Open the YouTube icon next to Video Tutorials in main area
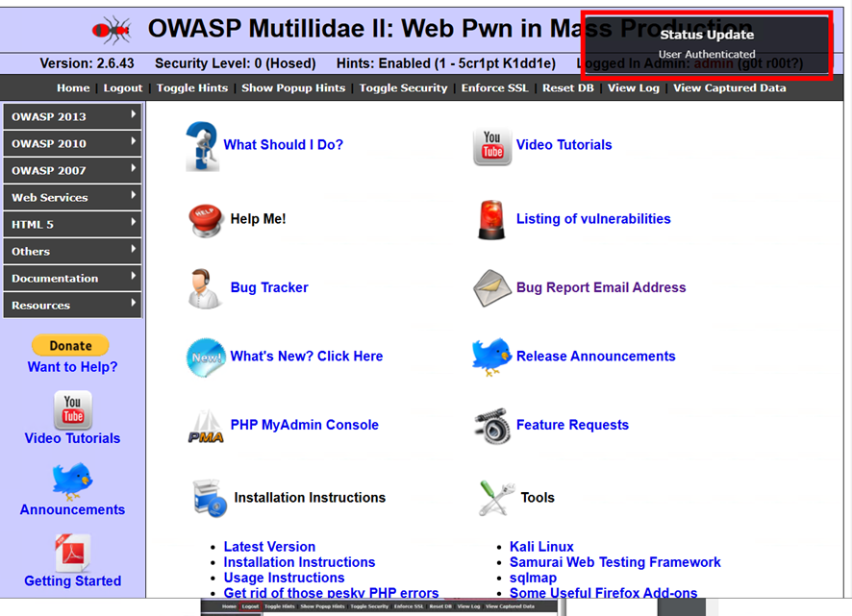The height and width of the screenshot is (616, 852). click(491, 146)
